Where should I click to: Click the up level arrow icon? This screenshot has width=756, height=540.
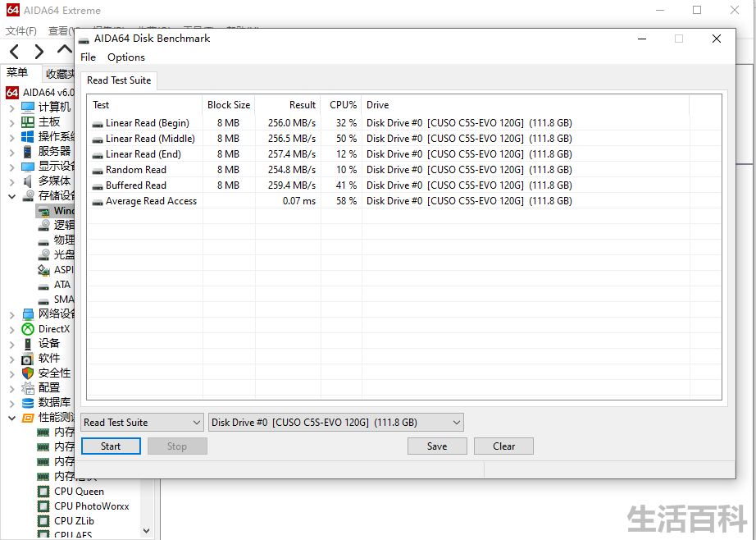pos(65,49)
